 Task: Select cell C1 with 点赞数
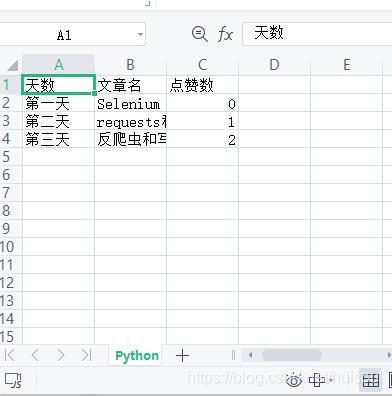203,85
